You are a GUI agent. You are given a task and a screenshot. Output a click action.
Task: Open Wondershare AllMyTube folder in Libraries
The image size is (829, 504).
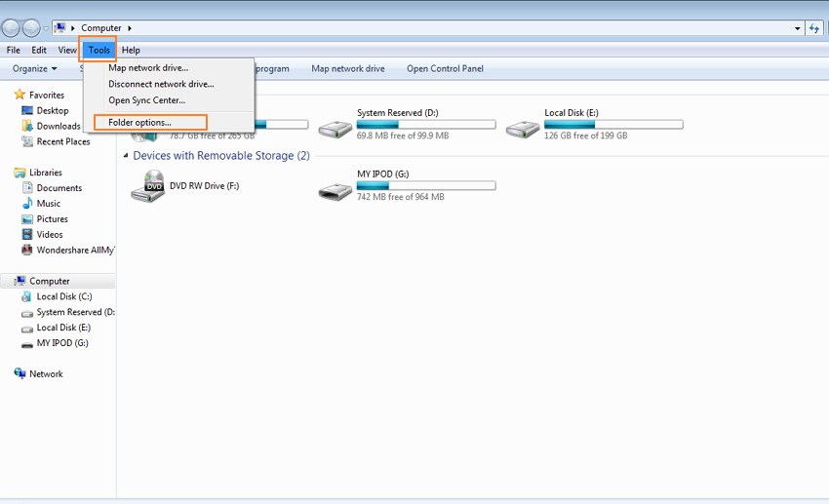[x=74, y=251]
